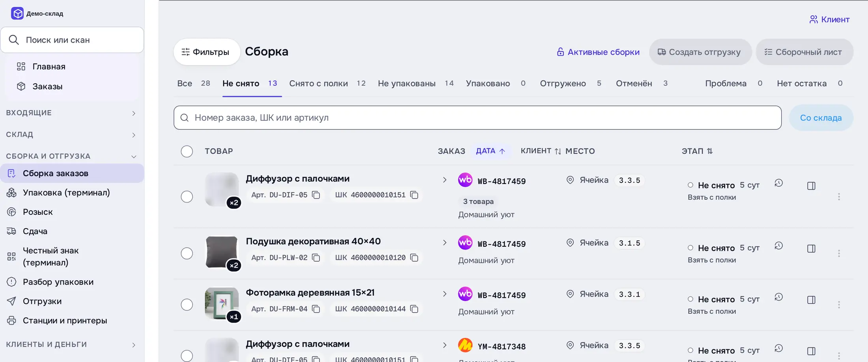
Task: Select Фоторамка деревянная 15×21 row checkbox
Action: pos(187,305)
